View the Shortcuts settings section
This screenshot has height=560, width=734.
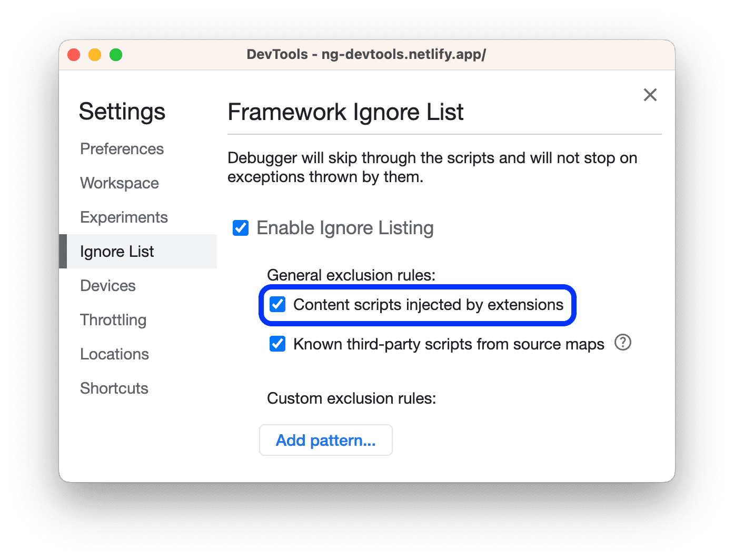114,388
